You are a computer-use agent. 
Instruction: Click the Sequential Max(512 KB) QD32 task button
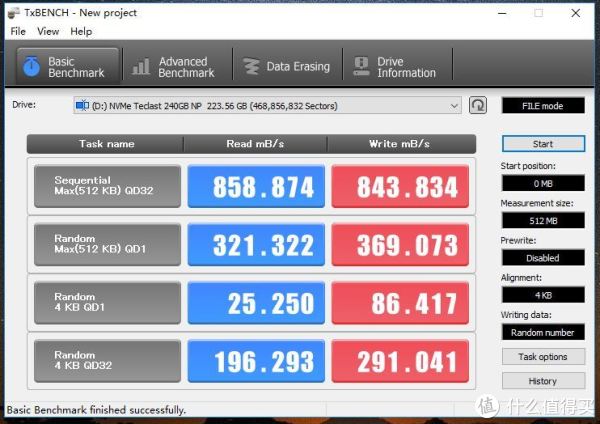[x=108, y=186]
